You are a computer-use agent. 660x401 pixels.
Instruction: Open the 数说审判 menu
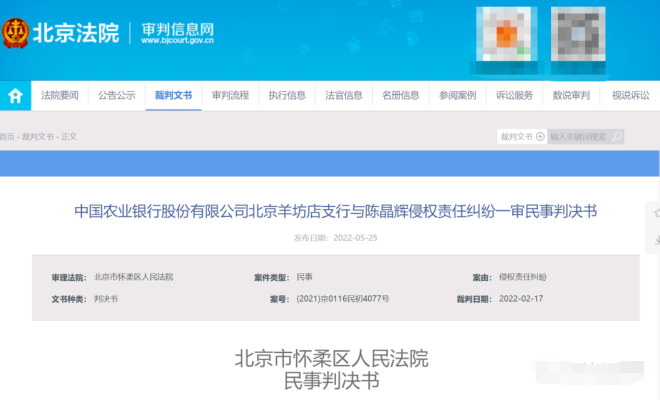(x=571, y=96)
